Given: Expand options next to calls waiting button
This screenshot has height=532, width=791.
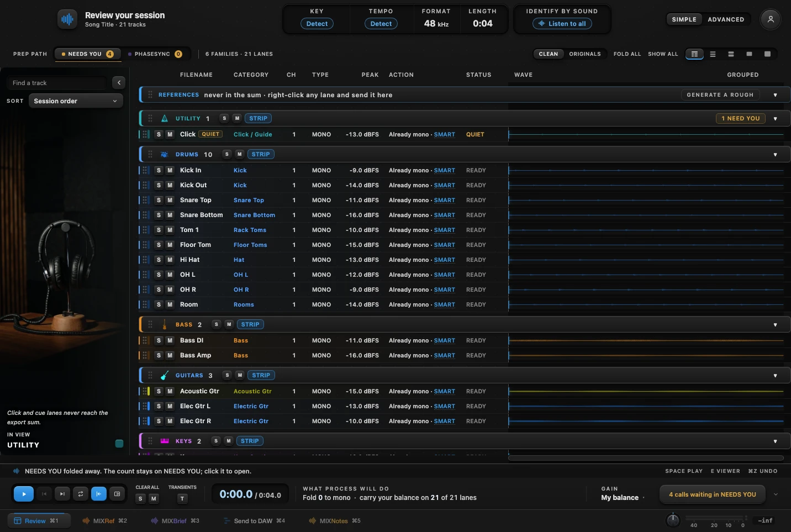Looking at the screenshot, I should pyautogui.click(x=776, y=494).
